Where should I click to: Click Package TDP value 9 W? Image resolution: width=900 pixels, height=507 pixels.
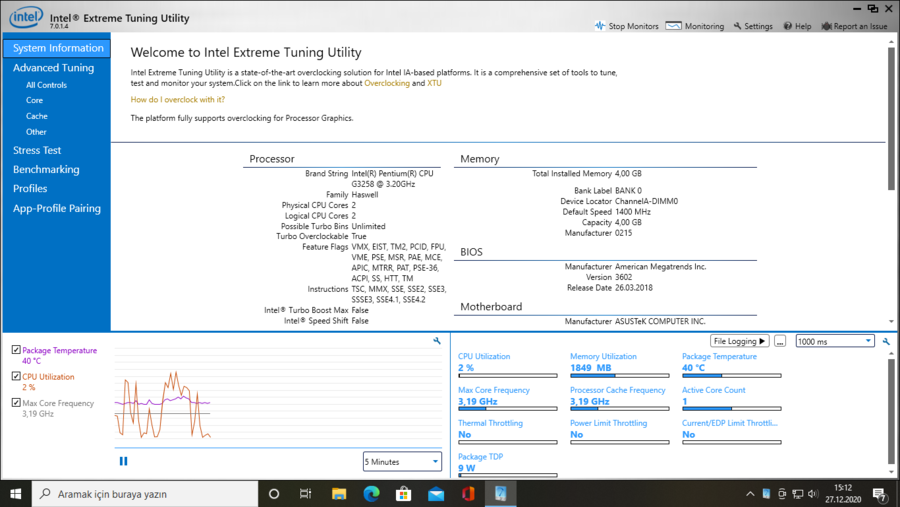point(467,468)
